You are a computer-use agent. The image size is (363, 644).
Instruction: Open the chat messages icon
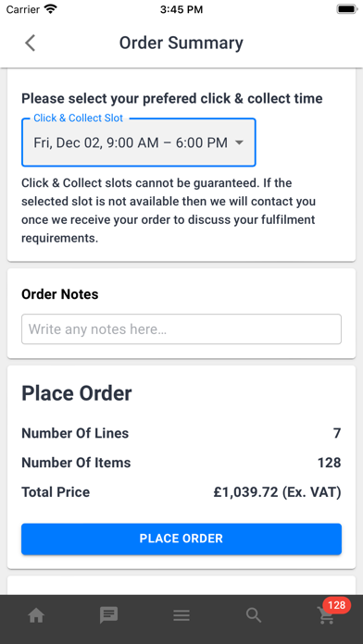[109, 615]
